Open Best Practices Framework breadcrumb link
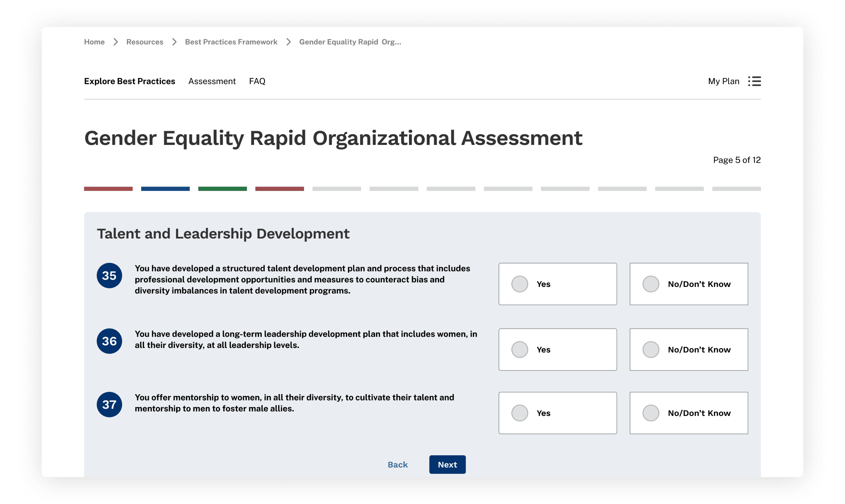The width and height of the screenshot is (845, 504). (x=231, y=42)
